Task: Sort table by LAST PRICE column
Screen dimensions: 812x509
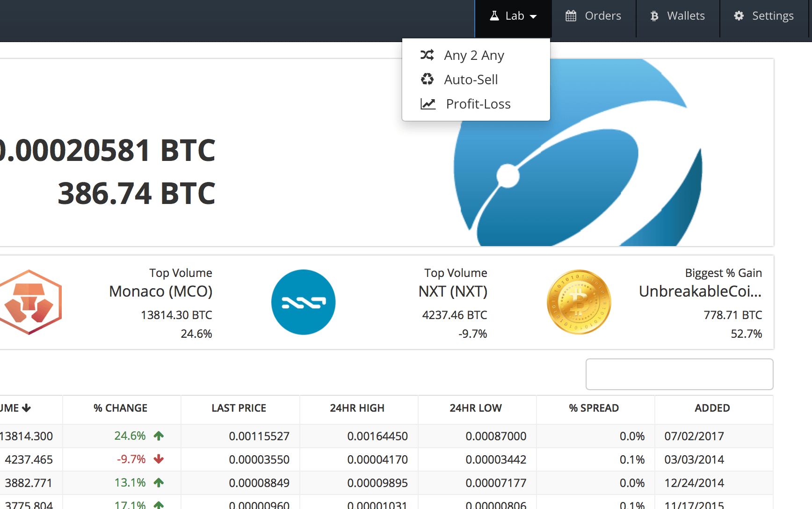Action: 239,408
